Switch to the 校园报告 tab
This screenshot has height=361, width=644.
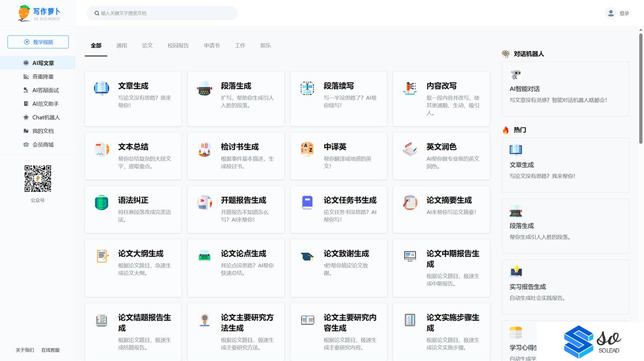[178, 46]
